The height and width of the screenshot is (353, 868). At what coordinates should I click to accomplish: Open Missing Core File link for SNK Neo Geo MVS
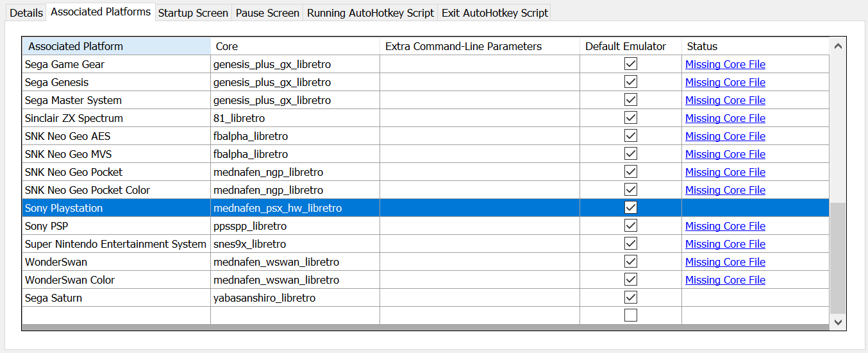point(725,154)
